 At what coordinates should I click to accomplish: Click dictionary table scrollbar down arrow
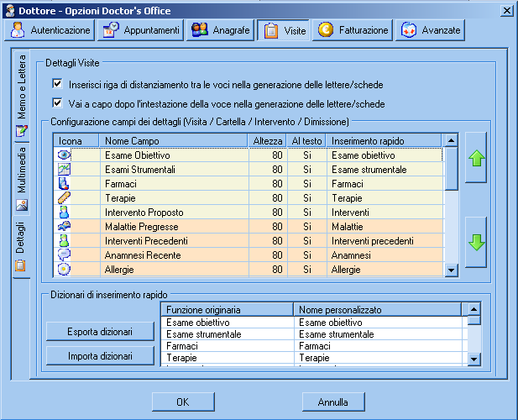click(474, 359)
